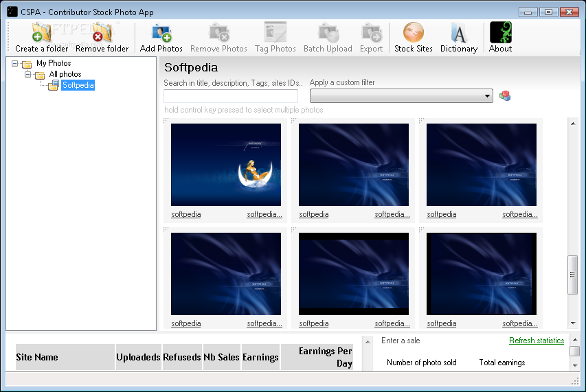The width and height of the screenshot is (586, 392).
Task: Open the Apply a custom filter dropdown
Action: tap(401, 96)
